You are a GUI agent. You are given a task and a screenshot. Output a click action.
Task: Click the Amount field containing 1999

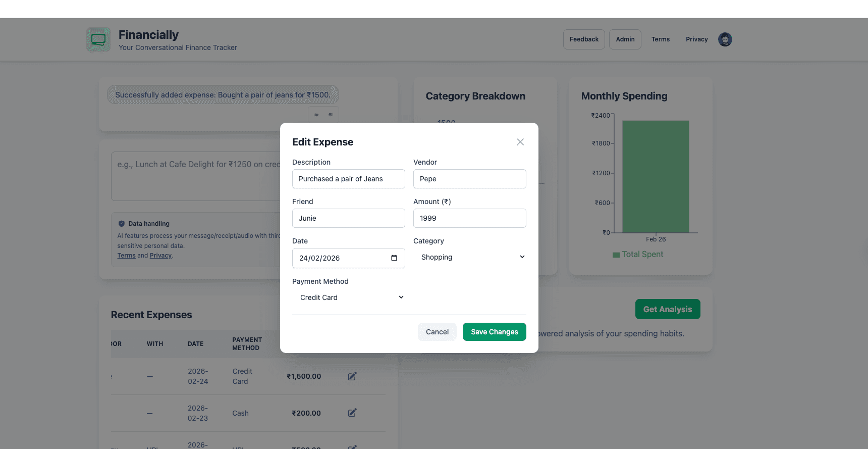[x=470, y=218]
